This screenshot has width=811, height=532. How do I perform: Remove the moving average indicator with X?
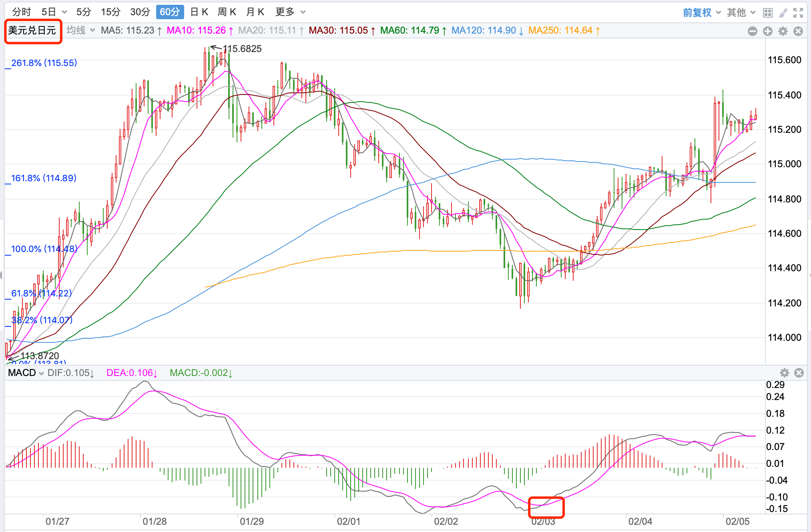click(798, 31)
